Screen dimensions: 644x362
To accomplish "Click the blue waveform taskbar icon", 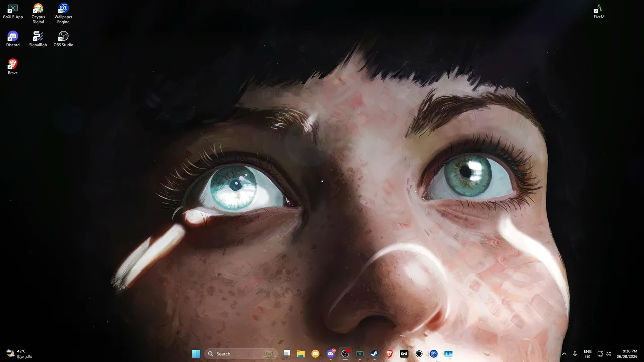I will 448,354.
